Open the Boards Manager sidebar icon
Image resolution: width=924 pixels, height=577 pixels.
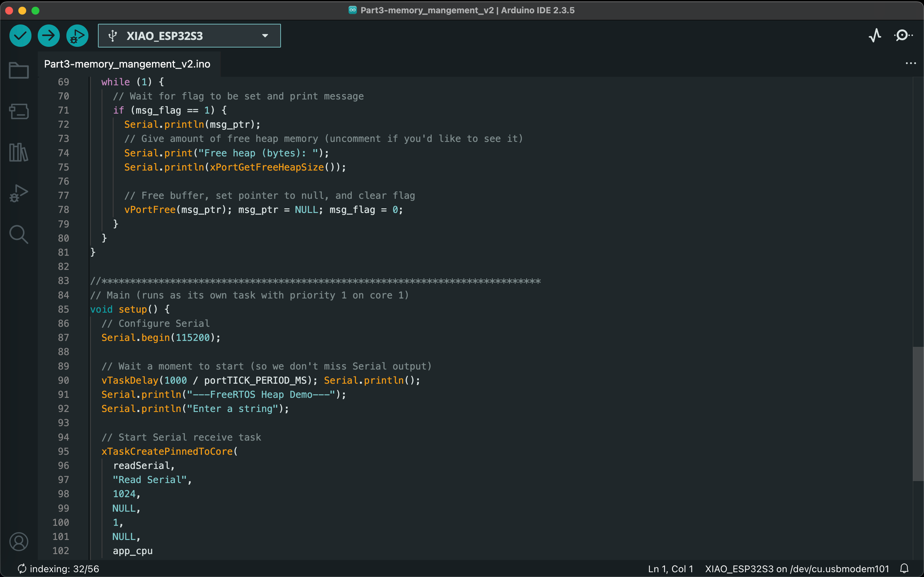pyautogui.click(x=19, y=111)
